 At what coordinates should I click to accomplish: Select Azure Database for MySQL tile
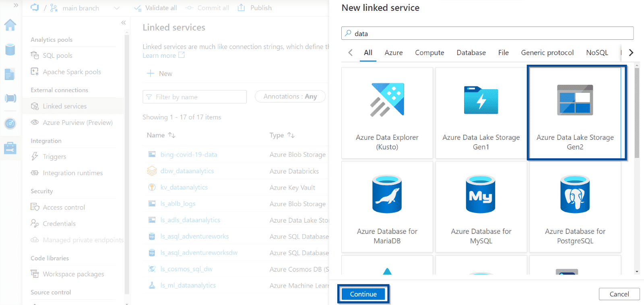[481, 207]
